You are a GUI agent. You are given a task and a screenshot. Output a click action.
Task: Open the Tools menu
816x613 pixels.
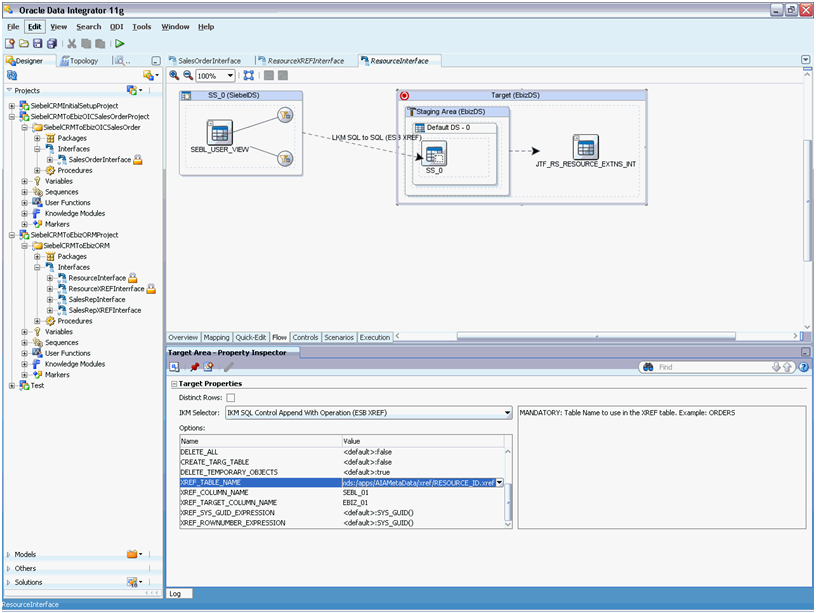(x=142, y=27)
